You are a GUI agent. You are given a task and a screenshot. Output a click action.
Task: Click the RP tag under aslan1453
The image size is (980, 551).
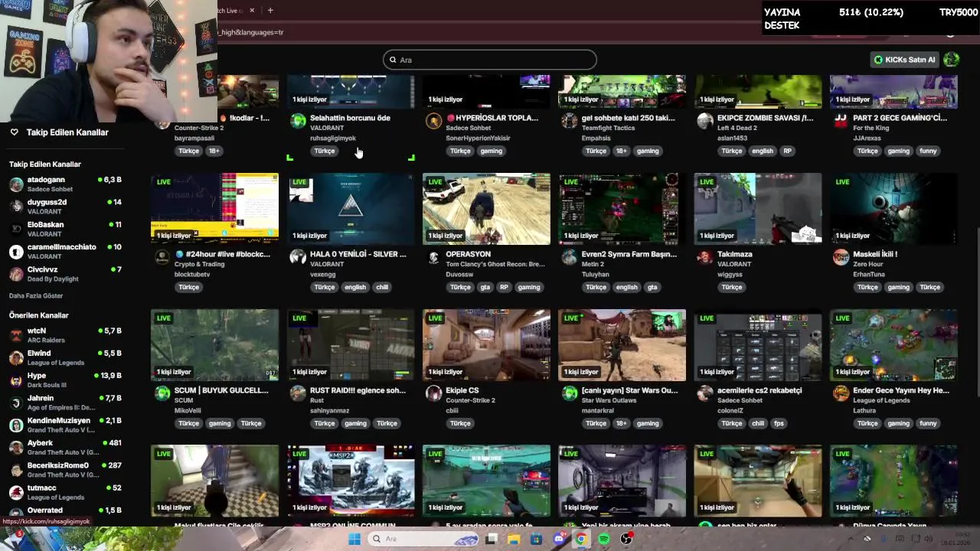[x=787, y=151]
